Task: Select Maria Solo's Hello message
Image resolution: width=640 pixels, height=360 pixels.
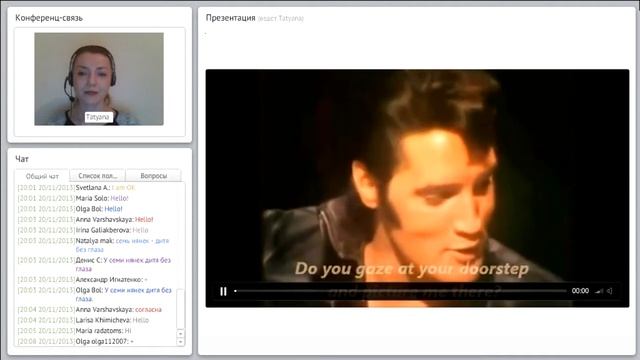Action: [73, 198]
